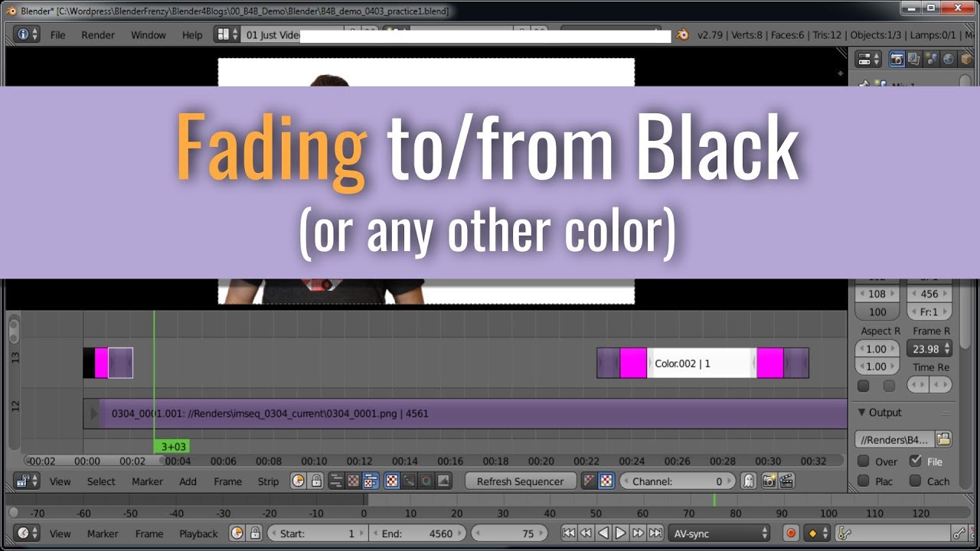This screenshot has width=980, height=551.
Task: Open the keying set diamond dropdown
Action: pyautogui.click(x=817, y=533)
